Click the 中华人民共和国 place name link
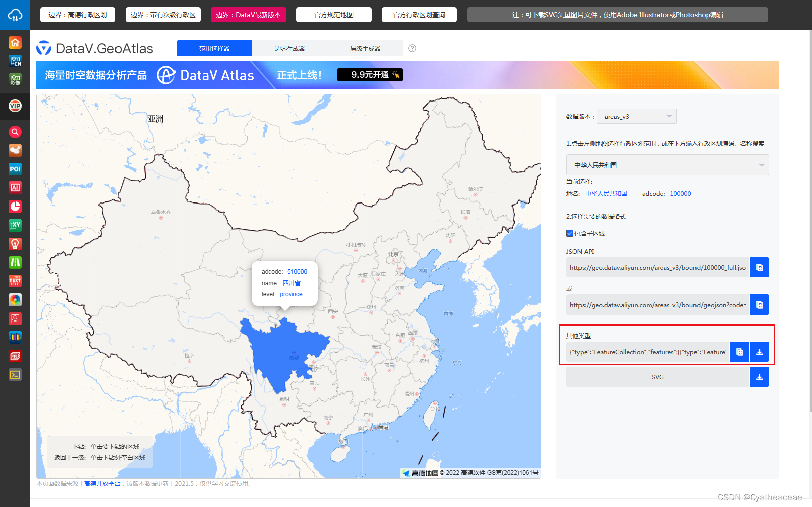Screen dimensions: 812x507 [606, 194]
